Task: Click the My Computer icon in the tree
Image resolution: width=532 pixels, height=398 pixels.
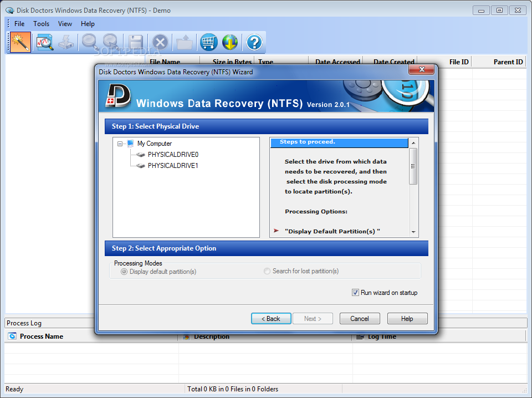Action: [130, 144]
